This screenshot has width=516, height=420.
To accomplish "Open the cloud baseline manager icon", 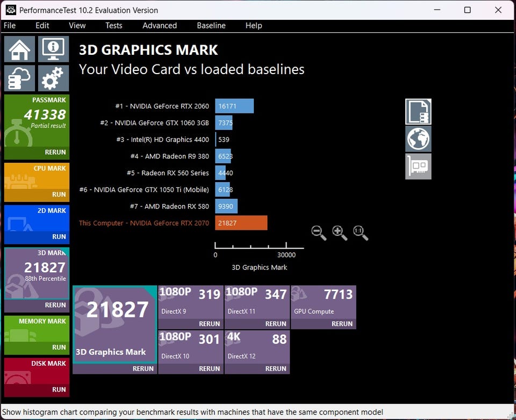I will 20,78.
